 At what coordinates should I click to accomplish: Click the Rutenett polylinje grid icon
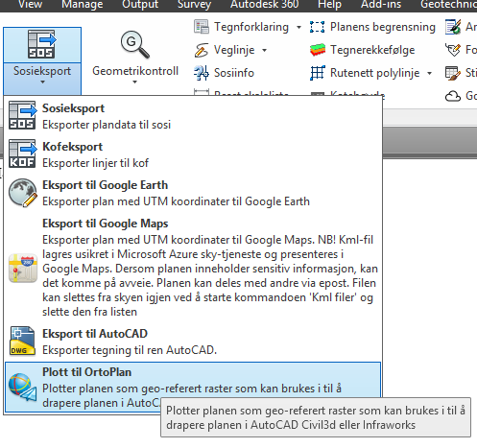[x=318, y=73]
